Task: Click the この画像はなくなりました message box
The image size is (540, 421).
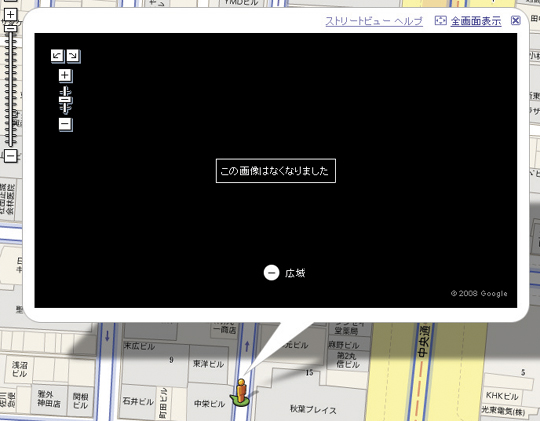Action: [x=276, y=171]
